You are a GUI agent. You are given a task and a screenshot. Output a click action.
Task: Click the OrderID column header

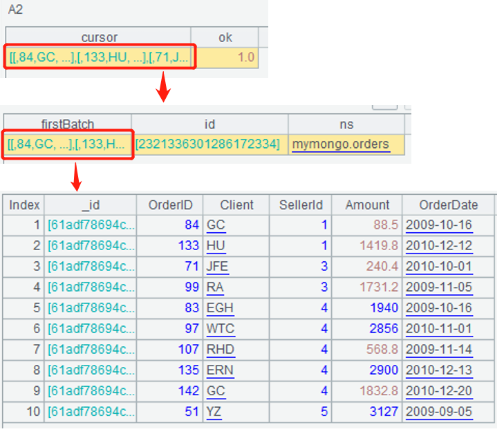[x=175, y=205]
